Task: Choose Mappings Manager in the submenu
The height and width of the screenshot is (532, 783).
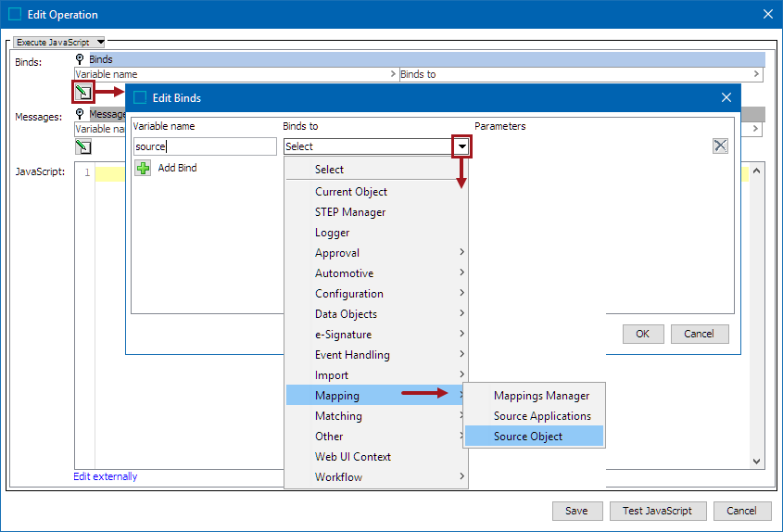Action: 542,396
